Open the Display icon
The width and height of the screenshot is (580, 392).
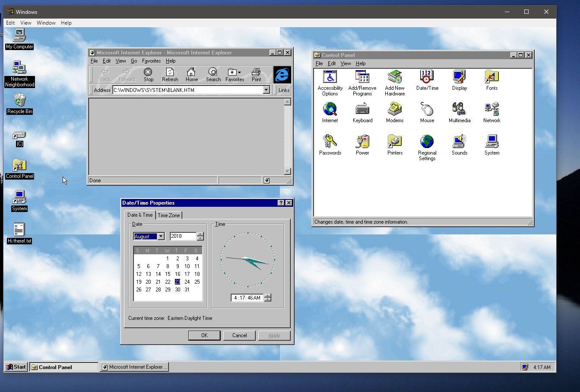coord(460,80)
